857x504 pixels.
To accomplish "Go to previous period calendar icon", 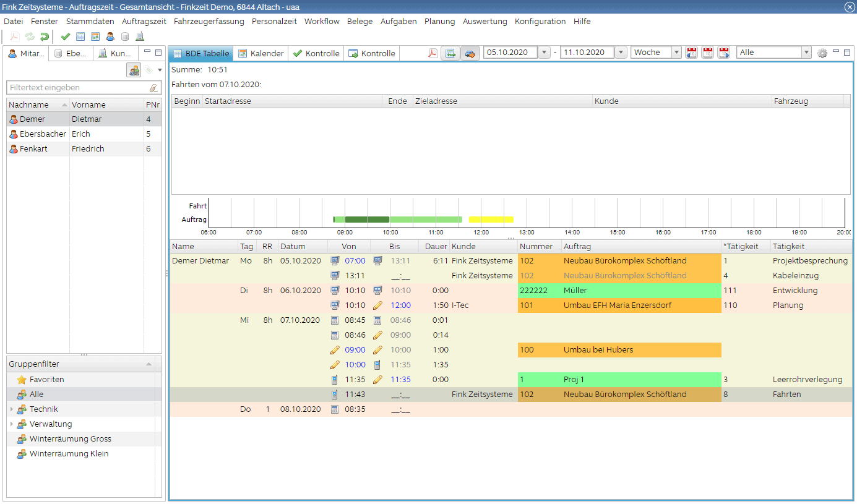I will coord(692,53).
